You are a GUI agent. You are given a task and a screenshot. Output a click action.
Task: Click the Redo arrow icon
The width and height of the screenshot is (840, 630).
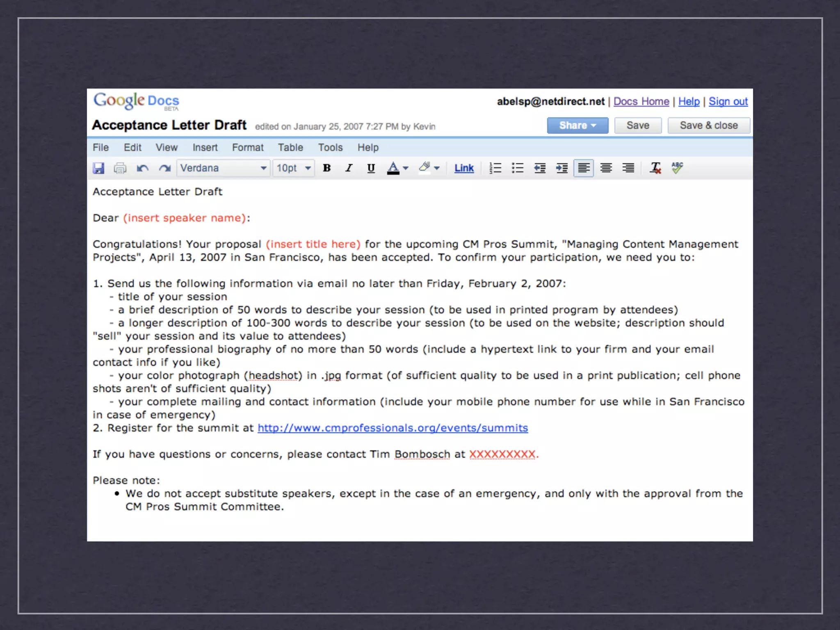click(165, 168)
